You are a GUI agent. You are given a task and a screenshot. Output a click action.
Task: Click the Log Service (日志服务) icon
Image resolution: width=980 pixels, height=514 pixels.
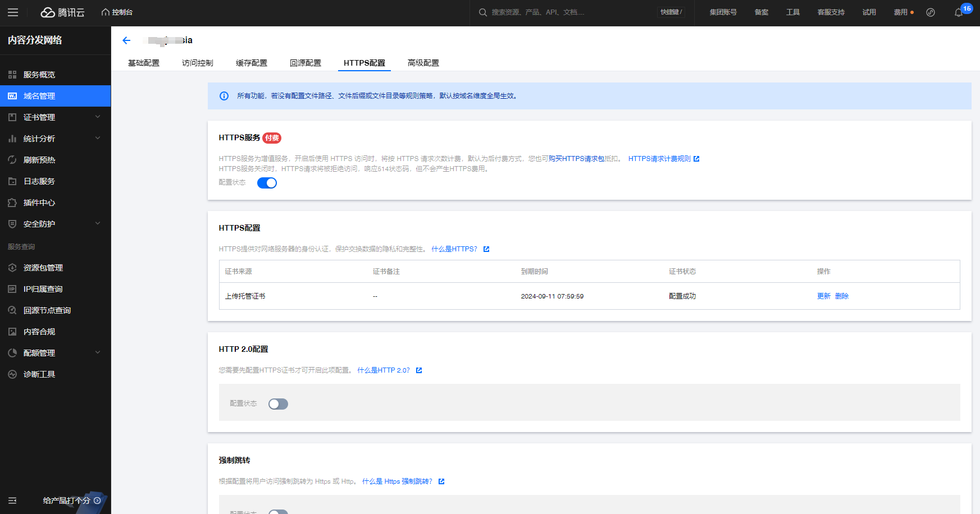12,181
